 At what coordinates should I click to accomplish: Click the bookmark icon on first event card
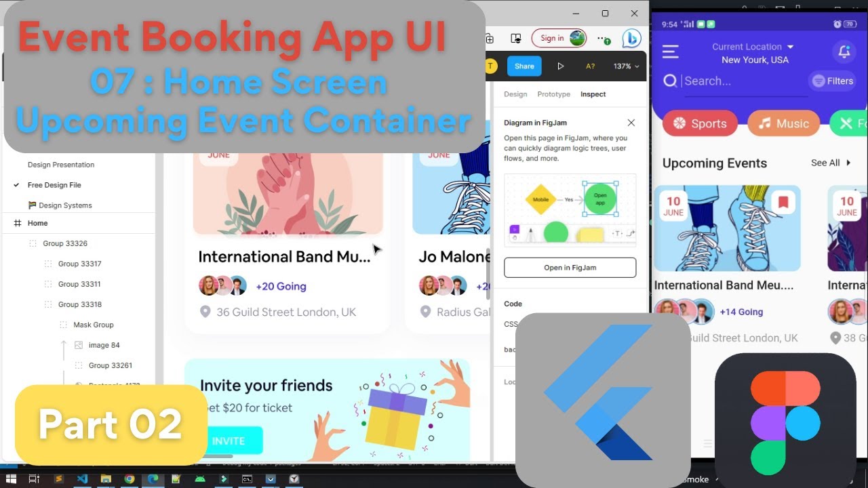pos(783,202)
